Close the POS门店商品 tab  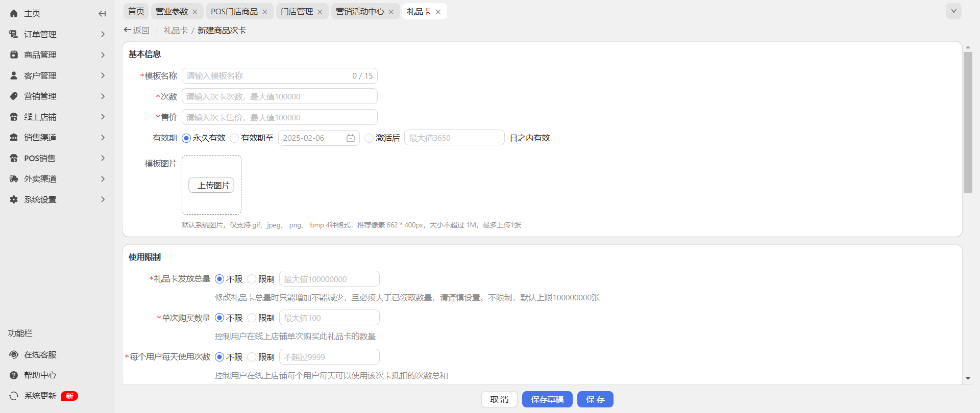265,12
